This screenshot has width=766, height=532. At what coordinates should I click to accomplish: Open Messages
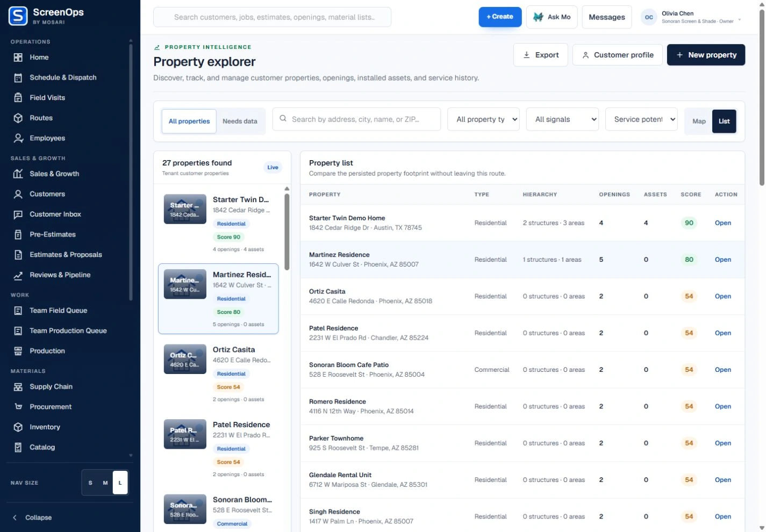point(607,17)
